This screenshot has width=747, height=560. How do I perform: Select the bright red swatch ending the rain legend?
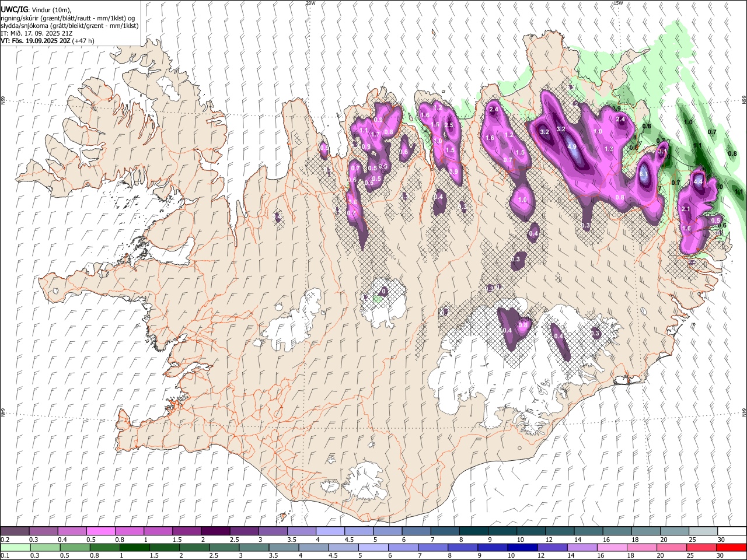coord(731,548)
